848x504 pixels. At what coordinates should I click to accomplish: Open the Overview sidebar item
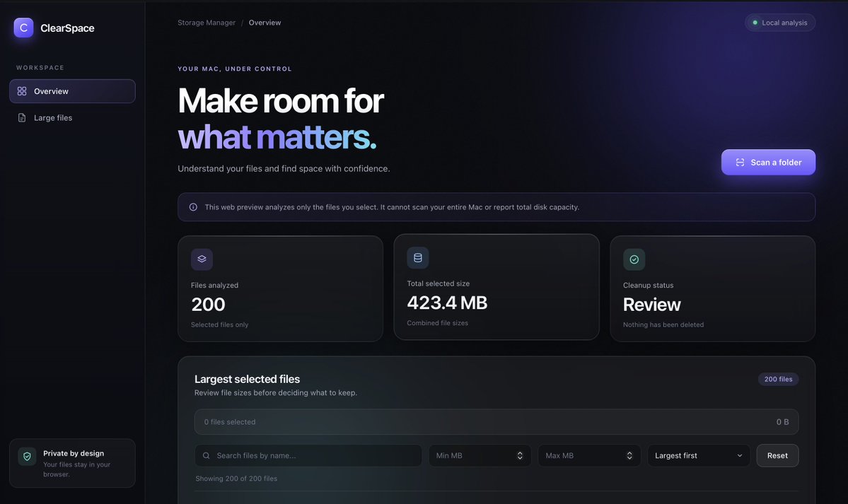point(72,91)
